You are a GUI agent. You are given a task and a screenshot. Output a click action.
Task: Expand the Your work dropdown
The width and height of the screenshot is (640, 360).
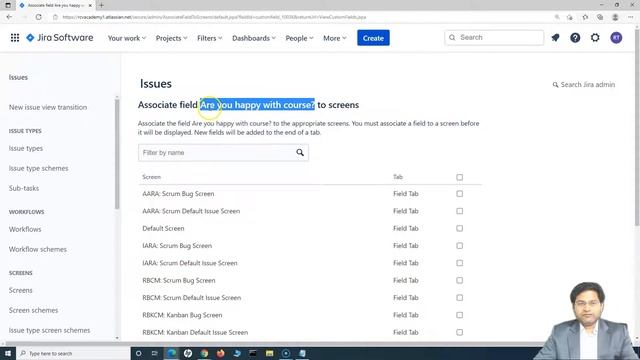[x=127, y=38]
